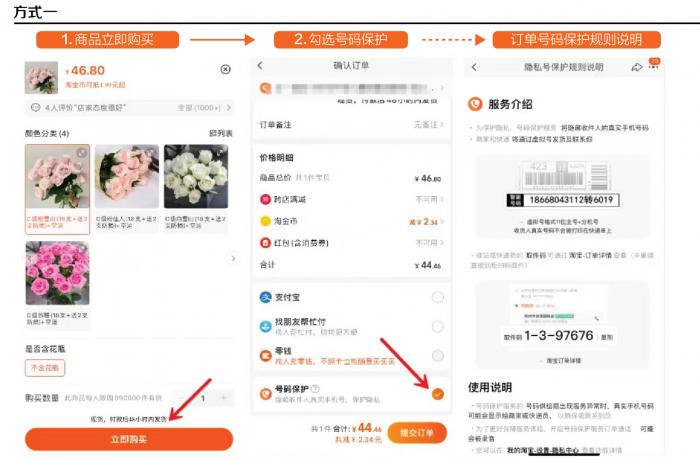Open 我的淘宝-设置-隐私中心 link text
Viewport: 700px width, 460px height.
pos(543,450)
